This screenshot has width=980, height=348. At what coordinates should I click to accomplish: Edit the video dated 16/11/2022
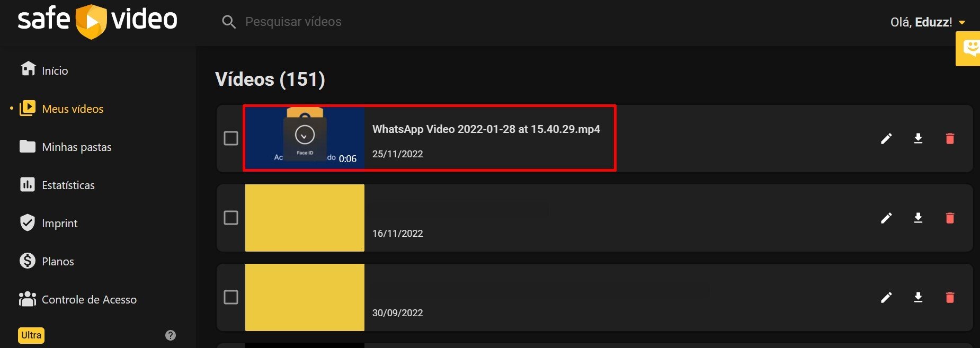886,218
